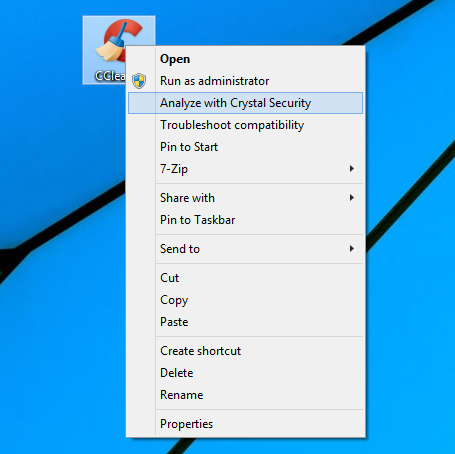Create shortcut of the CCleaner icon
Screen dimensions: 455x454
(x=245, y=351)
